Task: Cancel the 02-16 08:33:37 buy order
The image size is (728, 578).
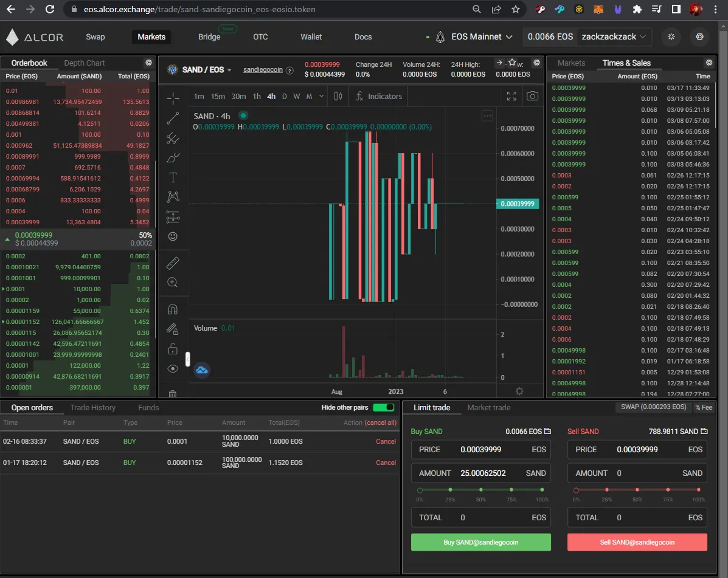Action: [x=386, y=441]
